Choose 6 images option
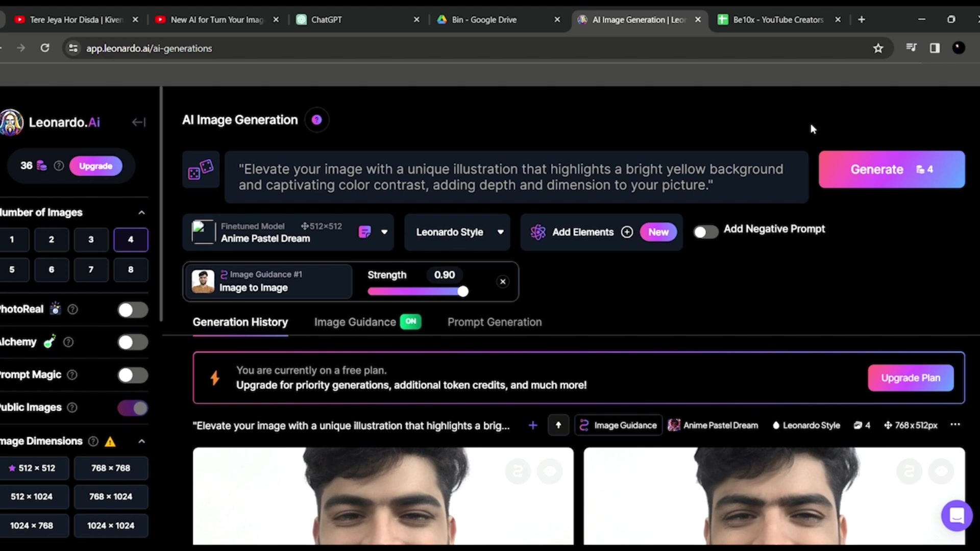 coord(52,269)
